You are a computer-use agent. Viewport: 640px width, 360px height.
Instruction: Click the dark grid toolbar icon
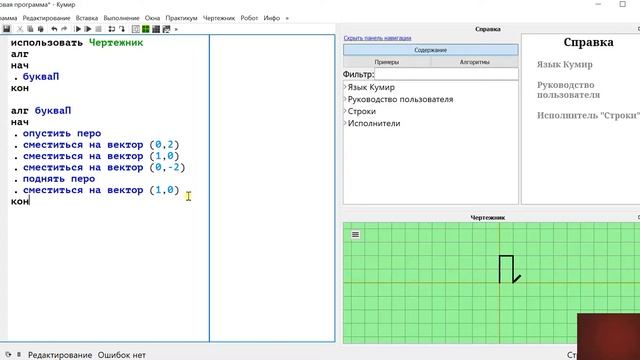(156, 29)
